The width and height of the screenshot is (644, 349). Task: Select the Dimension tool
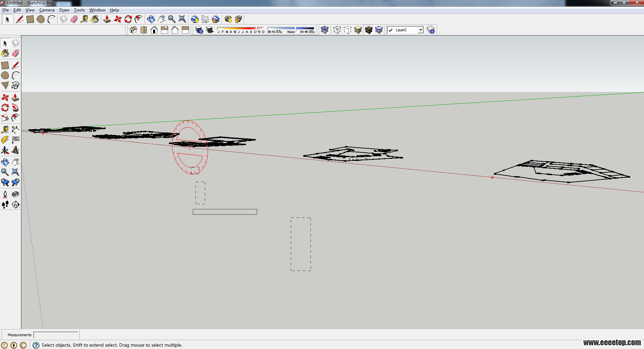point(15,130)
